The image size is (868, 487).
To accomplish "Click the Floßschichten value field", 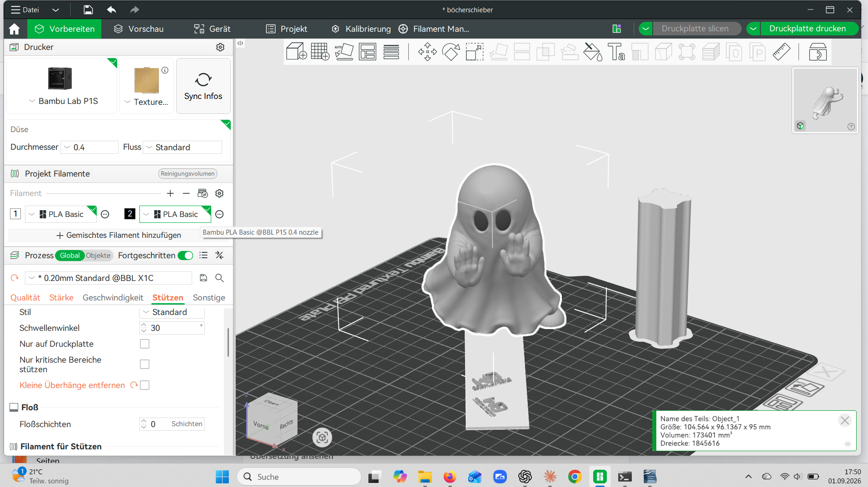I will click(172, 424).
